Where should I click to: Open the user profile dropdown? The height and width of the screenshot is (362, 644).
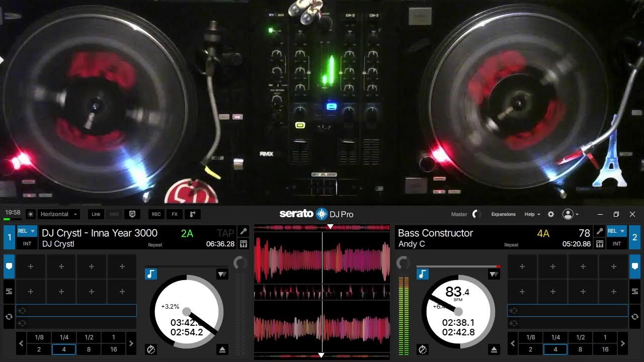click(x=571, y=214)
